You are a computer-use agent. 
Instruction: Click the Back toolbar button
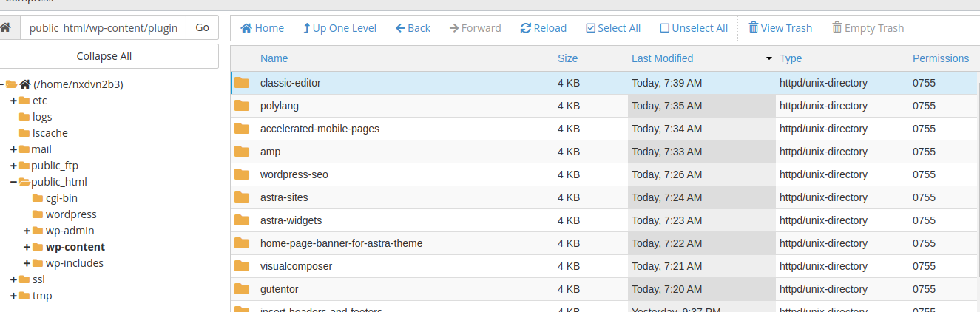(413, 28)
